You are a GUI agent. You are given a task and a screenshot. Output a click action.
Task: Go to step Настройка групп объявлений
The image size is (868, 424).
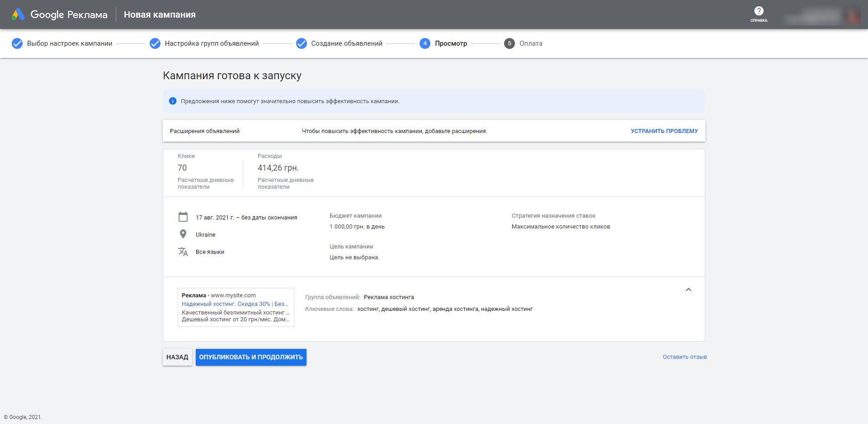pyautogui.click(x=212, y=43)
